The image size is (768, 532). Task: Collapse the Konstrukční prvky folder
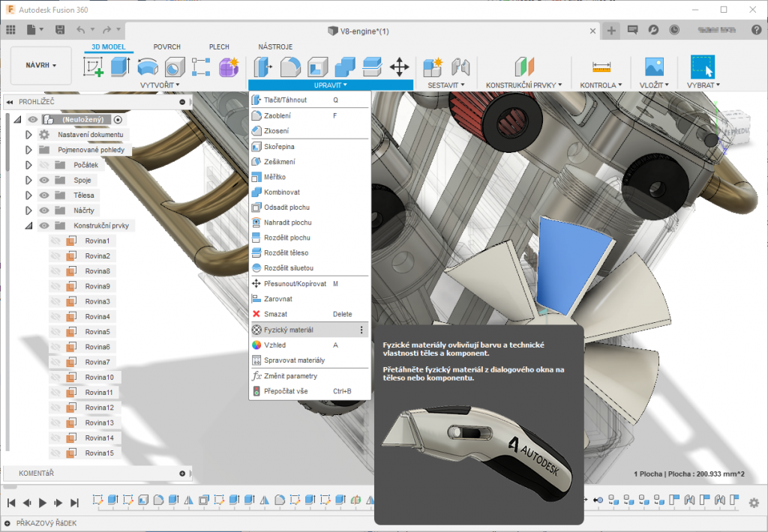pos(28,226)
